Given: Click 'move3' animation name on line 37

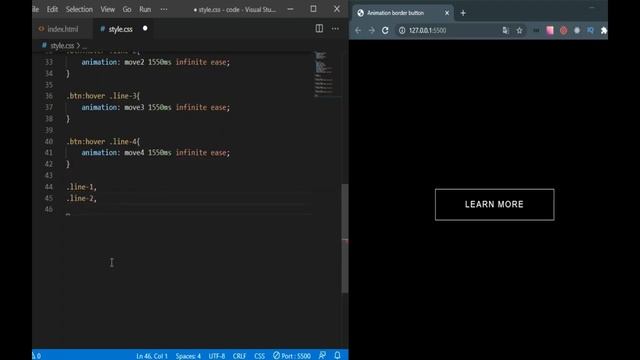Looking at the screenshot, I should (134, 107).
